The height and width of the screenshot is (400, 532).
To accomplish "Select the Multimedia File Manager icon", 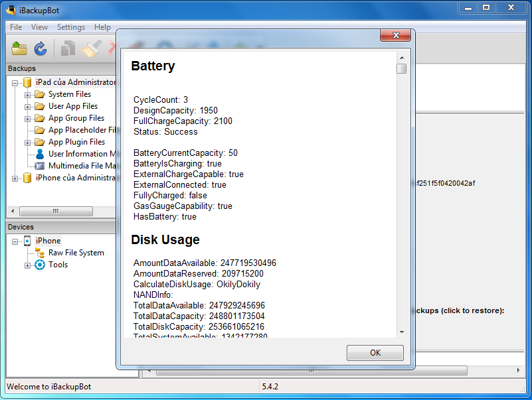I will 40,166.
